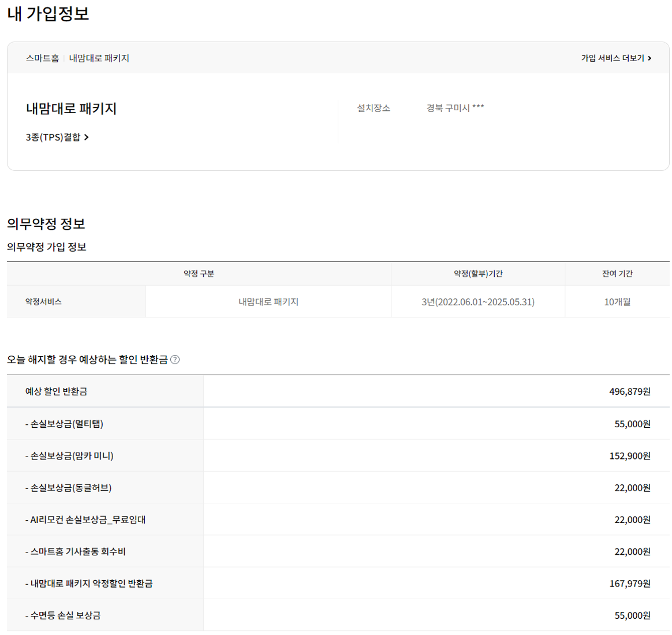672x635 pixels.
Task: Select the 약정서비스 row label
Action: pyautogui.click(x=43, y=302)
